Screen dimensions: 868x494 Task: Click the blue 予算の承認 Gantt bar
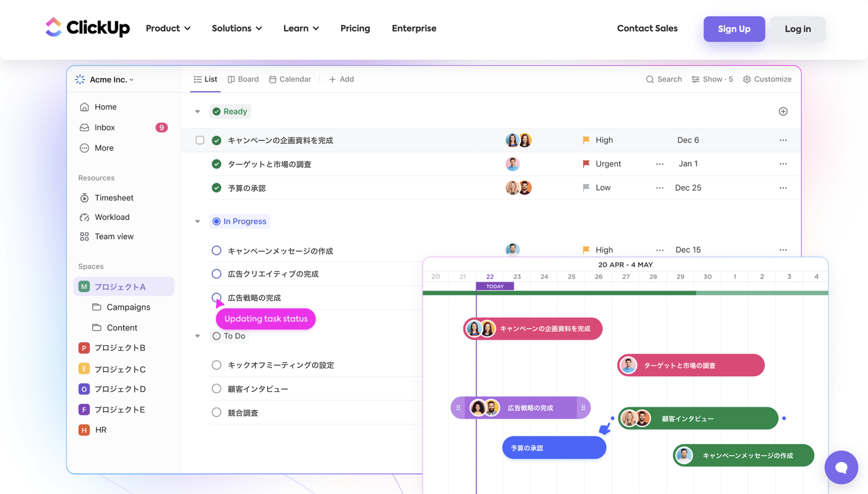(x=554, y=448)
